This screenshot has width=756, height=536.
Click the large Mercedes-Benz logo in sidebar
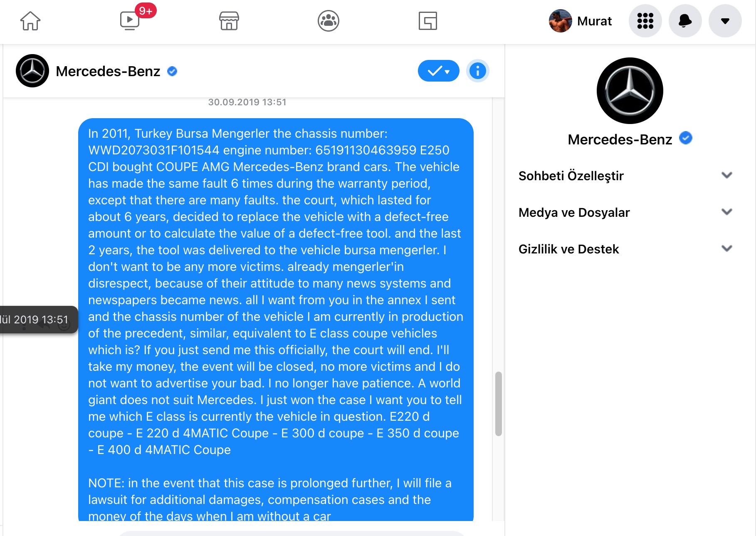pyautogui.click(x=630, y=91)
